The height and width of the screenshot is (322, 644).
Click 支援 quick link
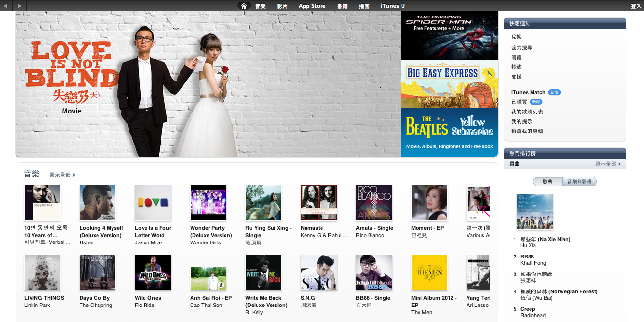(516, 77)
